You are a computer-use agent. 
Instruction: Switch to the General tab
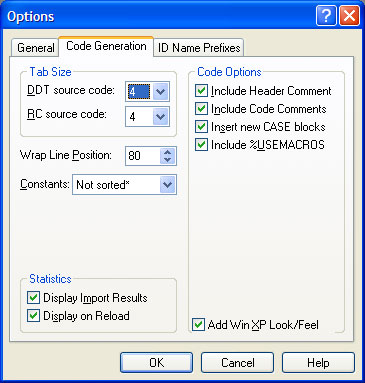pos(35,48)
